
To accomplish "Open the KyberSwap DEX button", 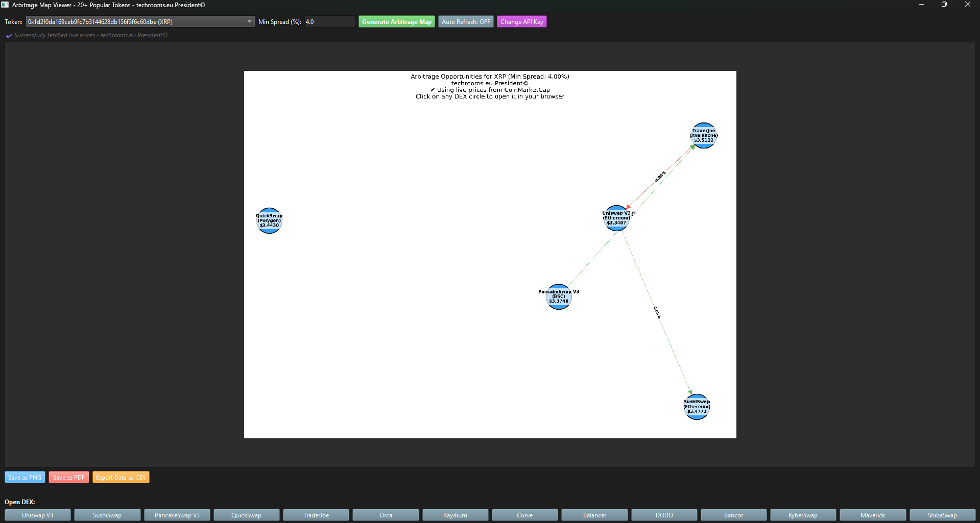I will click(803, 515).
